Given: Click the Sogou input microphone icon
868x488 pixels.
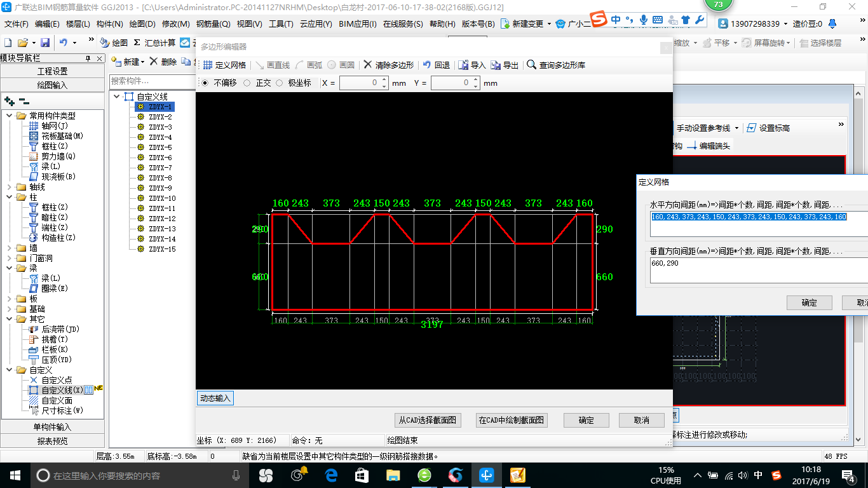Looking at the screenshot, I should pyautogui.click(x=644, y=20).
